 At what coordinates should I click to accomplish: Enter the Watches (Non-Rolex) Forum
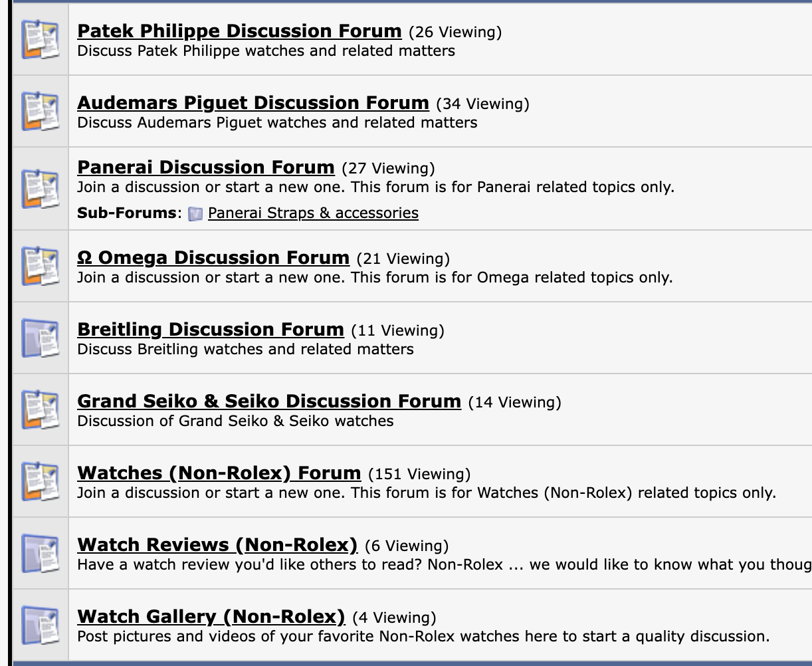pos(219,473)
